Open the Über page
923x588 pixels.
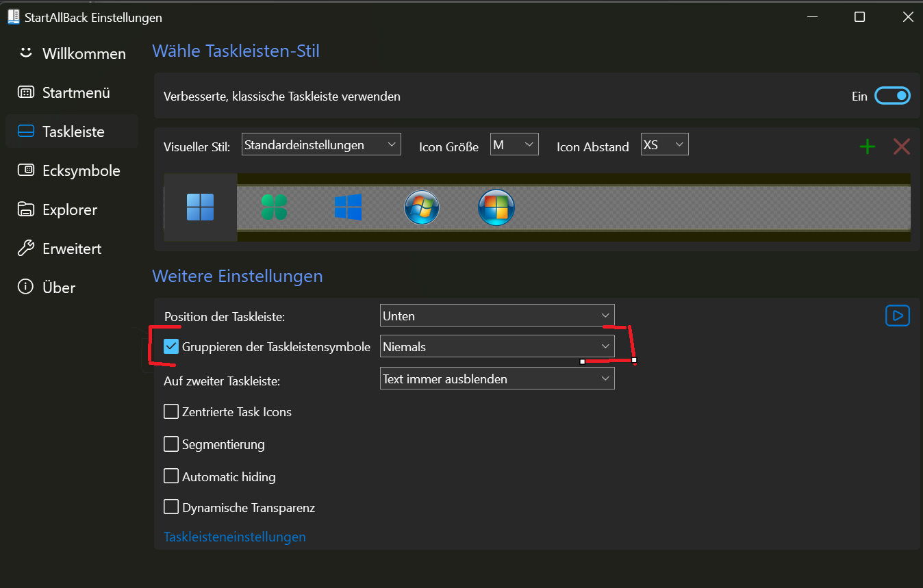(x=72, y=287)
